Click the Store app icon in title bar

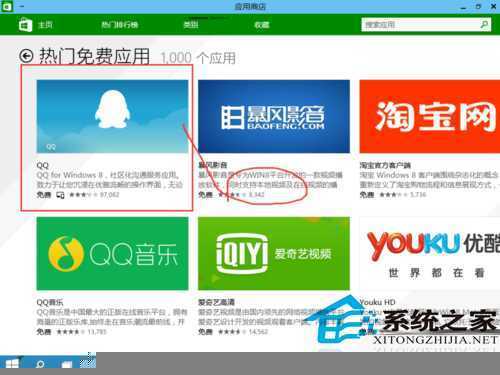tap(7, 6)
